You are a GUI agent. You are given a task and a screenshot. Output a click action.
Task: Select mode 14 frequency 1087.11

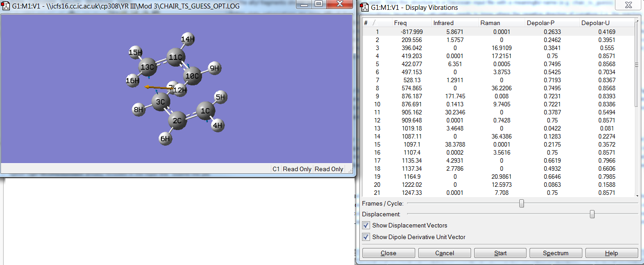[498, 136]
